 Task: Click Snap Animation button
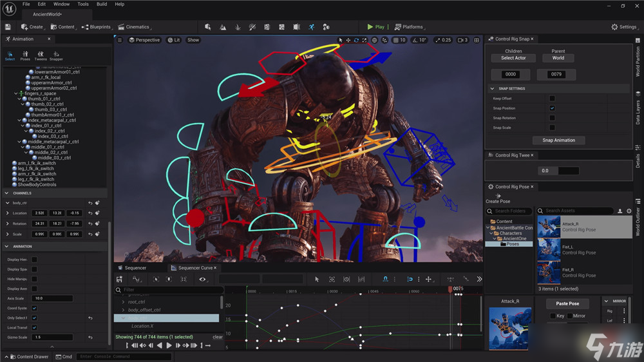(558, 140)
